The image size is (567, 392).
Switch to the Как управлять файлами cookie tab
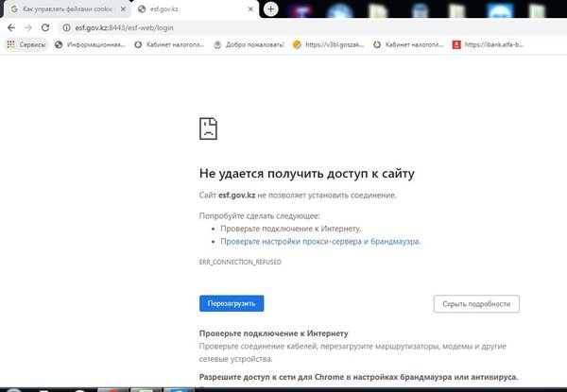tap(67, 9)
